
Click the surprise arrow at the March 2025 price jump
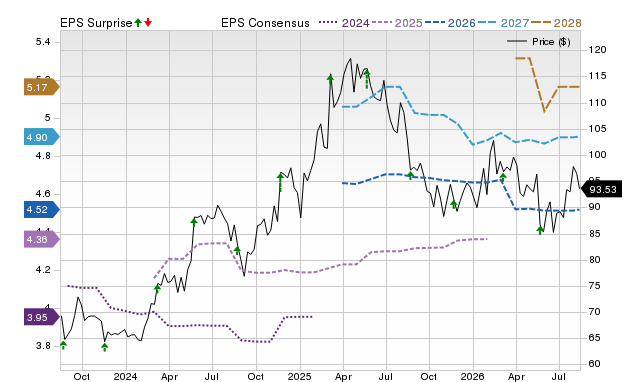pos(330,79)
